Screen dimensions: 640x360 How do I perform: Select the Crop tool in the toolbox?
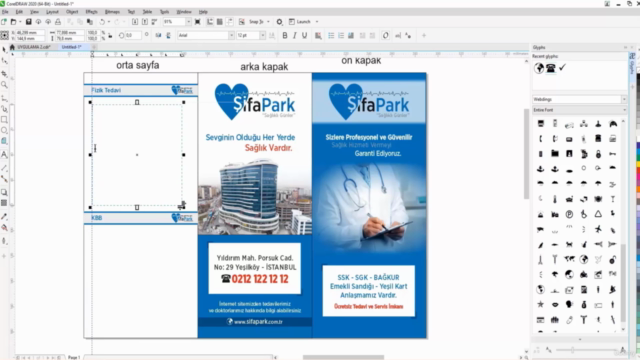pyautogui.click(x=4, y=73)
